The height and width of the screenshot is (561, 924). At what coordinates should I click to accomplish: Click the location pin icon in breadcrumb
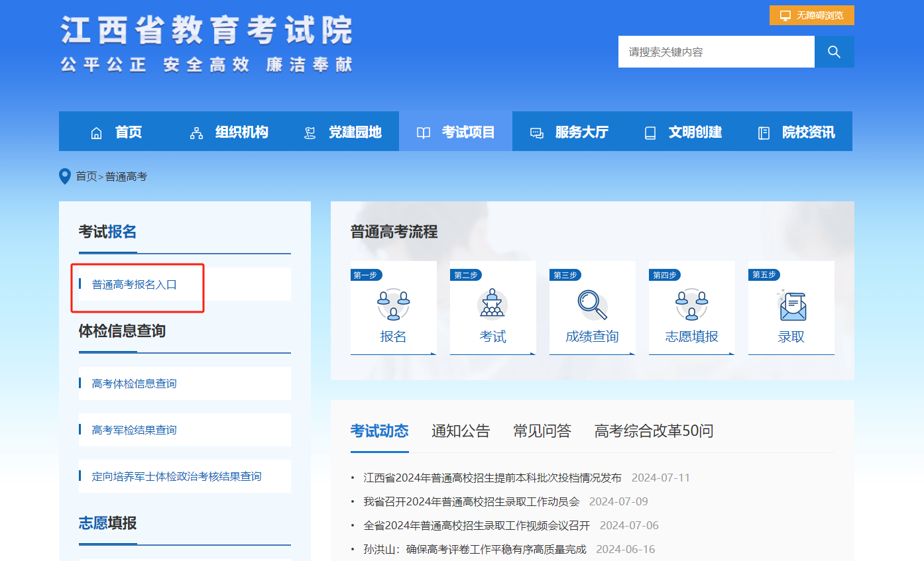pyautogui.click(x=65, y=176)
